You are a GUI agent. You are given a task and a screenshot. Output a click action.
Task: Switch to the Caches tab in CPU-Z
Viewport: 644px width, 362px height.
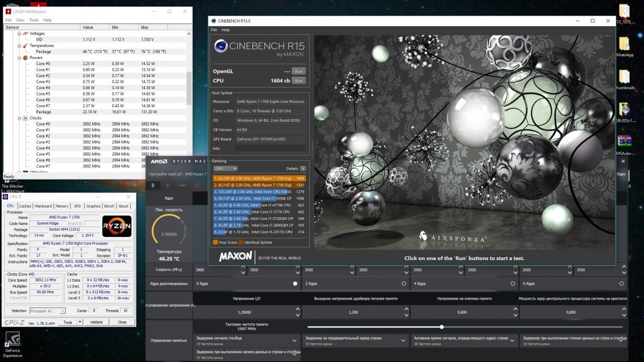pyautogui.click(x=25, y=206)
